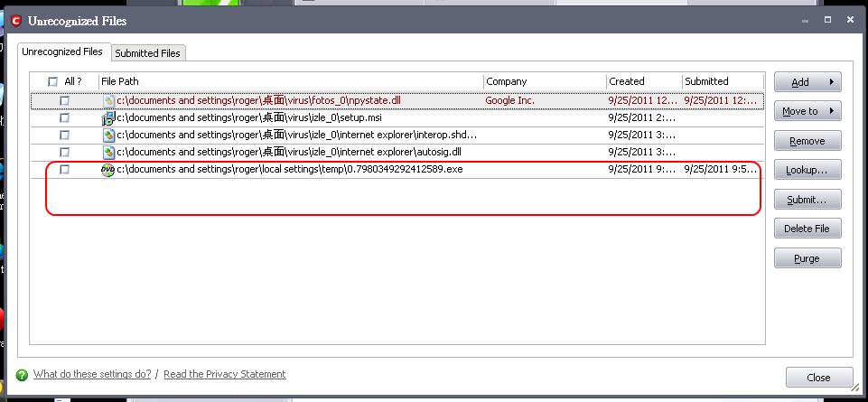The width and height of the screenshot is (868, 402).
Task: Click the Comodo logo icon in title bar
Action: coord(16,21)
